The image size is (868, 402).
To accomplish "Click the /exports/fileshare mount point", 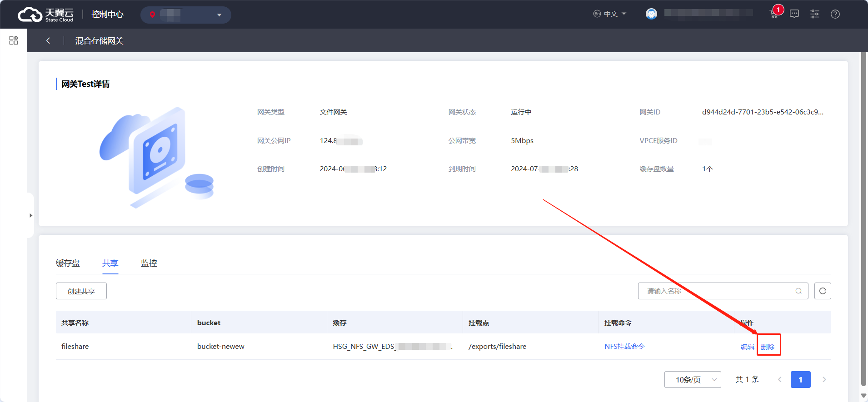I will [497, 346].
